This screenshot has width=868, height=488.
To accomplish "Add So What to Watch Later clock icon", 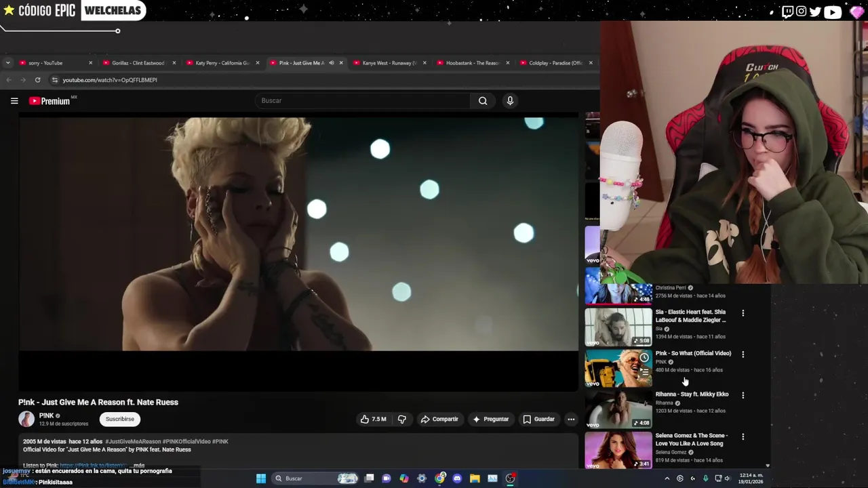I will [x=644, y=358].
